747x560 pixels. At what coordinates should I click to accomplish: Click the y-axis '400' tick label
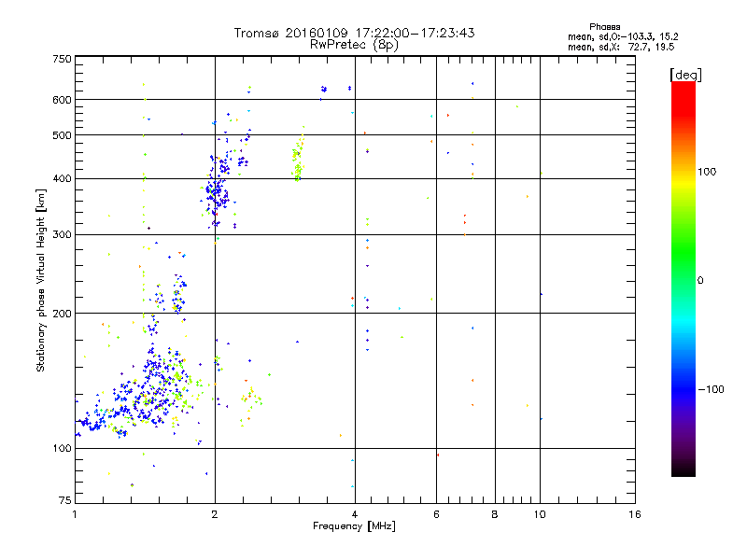click(62, 178)
